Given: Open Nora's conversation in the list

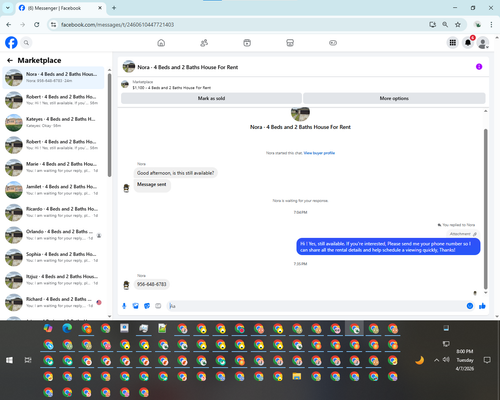Looking at the screenshot, I should coord(53,77).
